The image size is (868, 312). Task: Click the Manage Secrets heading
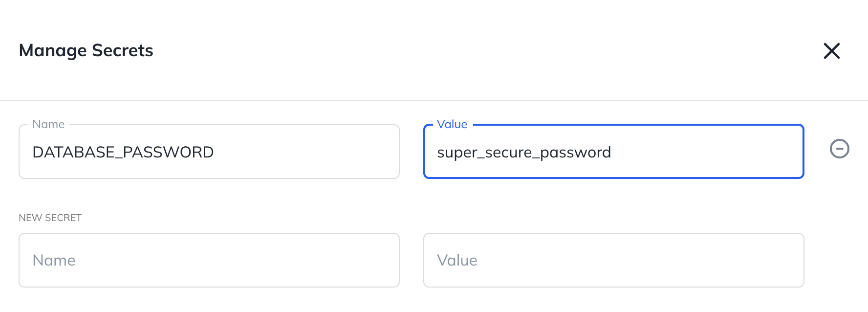click(x=86, y=51)
